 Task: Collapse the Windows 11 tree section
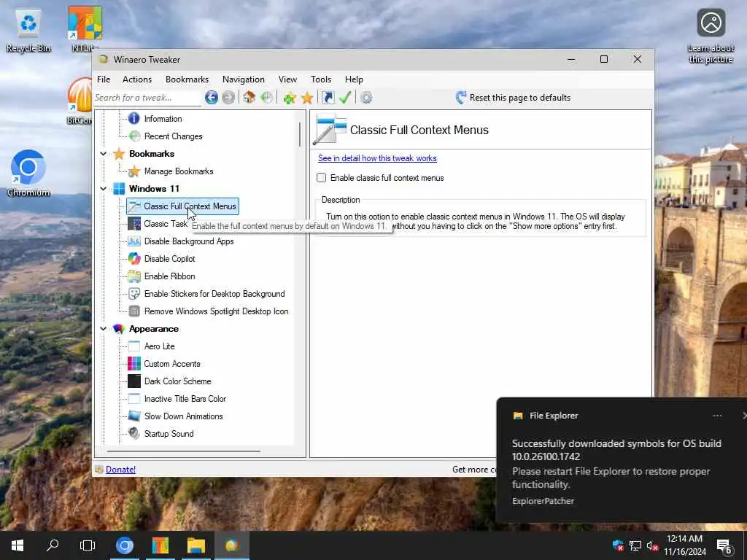(x=104, y=189)
